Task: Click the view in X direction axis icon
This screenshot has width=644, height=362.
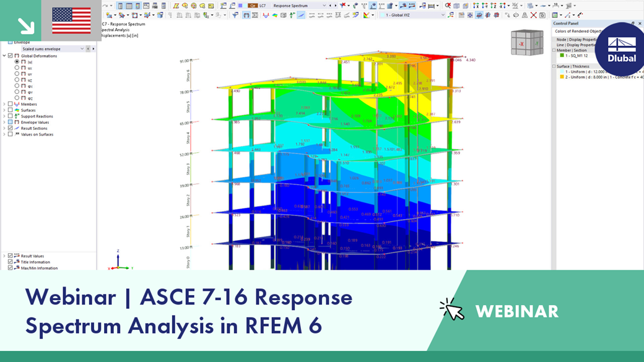Action: (476, 6)
